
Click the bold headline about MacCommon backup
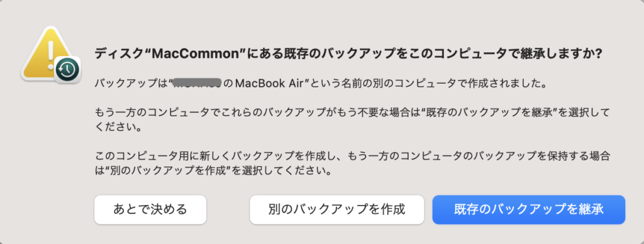pos(348,54)
